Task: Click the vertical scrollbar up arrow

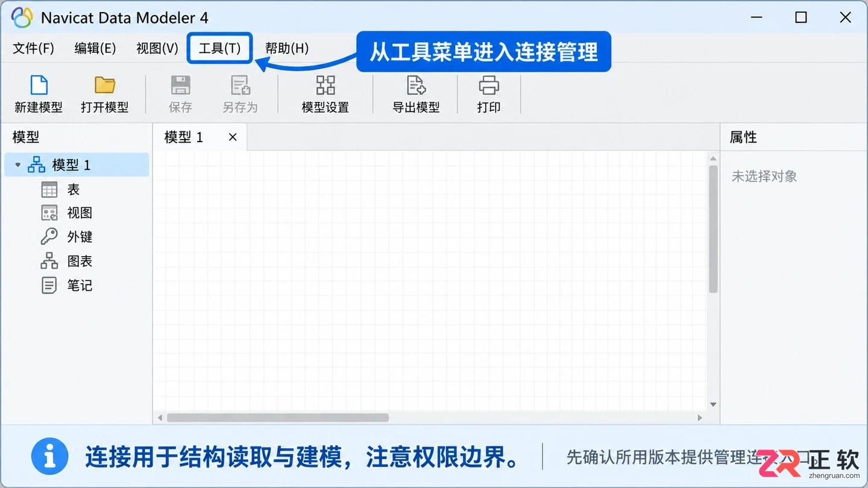Action: [713, 159]
